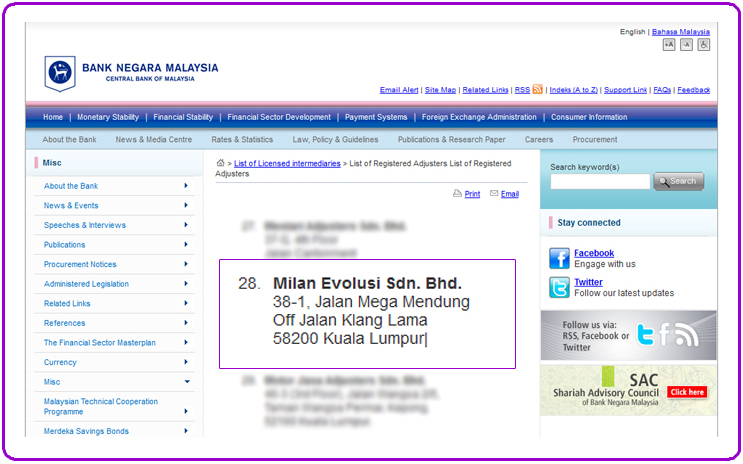The width and height of the screenshot is (743, 464).
Task: Click Related Links header link
Action: click(485, 90)
